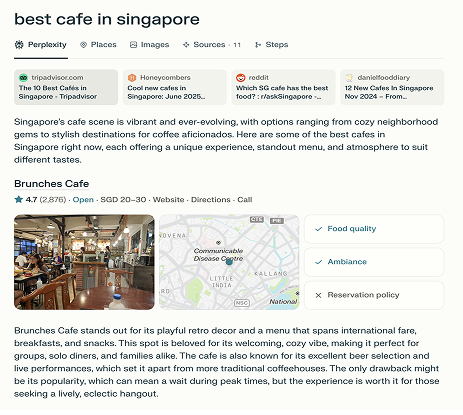
Task: Click the CTE road badge on map
Action: pos(257,219)
